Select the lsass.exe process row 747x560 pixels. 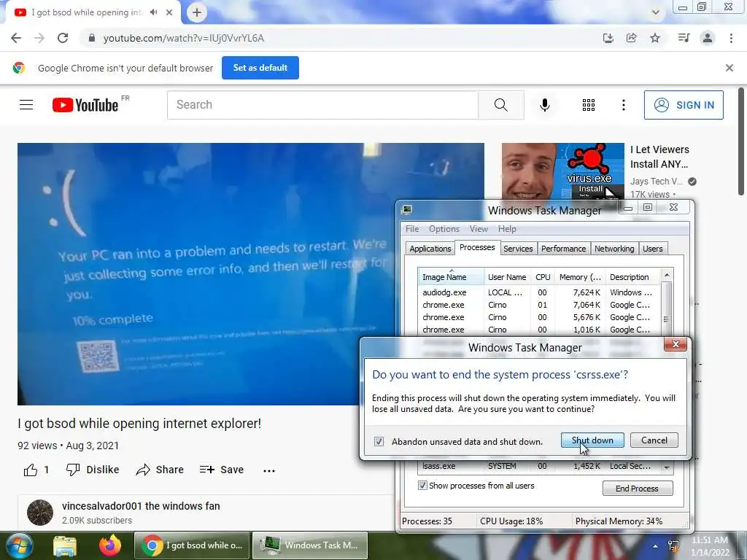[x=539, y=466]
